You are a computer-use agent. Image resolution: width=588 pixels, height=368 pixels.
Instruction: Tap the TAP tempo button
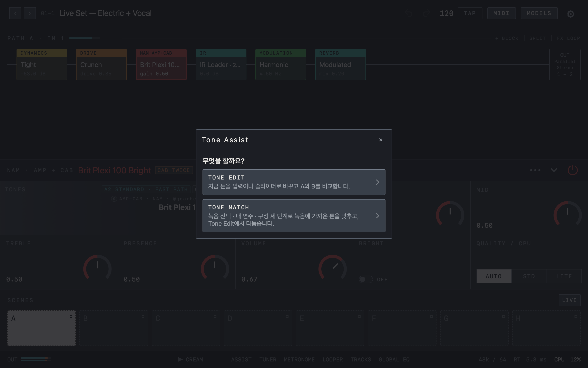coord(470,13)
